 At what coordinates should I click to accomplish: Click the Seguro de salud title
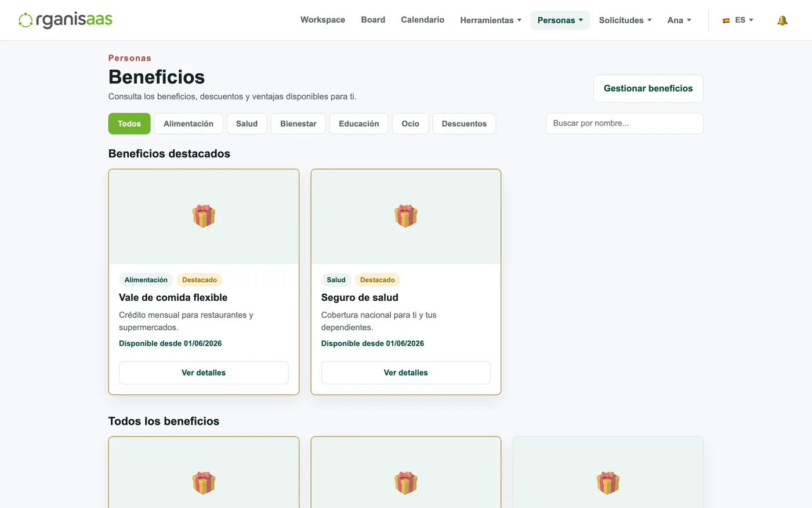click(x=360, y=297)
